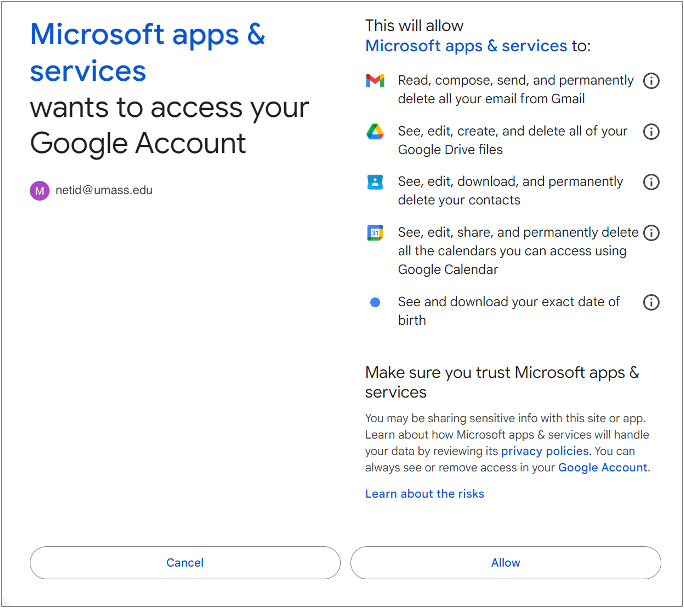Click the Microsoft apps & services heading link
Image resolution: width=684 pixels, height=608 pixels.
pos(147,52)
